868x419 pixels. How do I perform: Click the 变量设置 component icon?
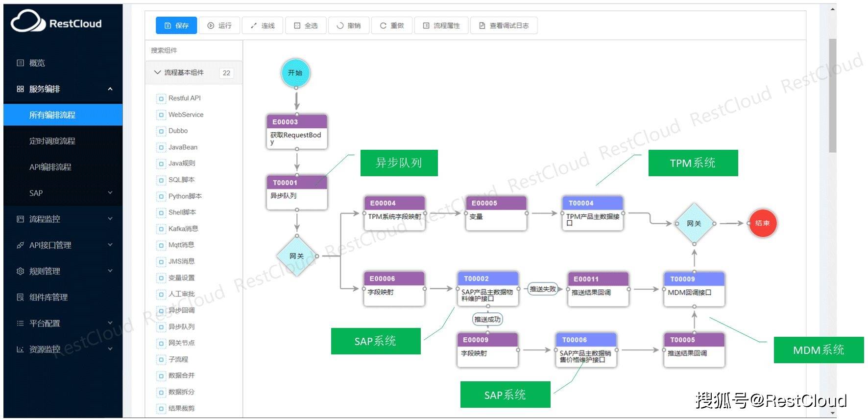[x=161, y=278]
